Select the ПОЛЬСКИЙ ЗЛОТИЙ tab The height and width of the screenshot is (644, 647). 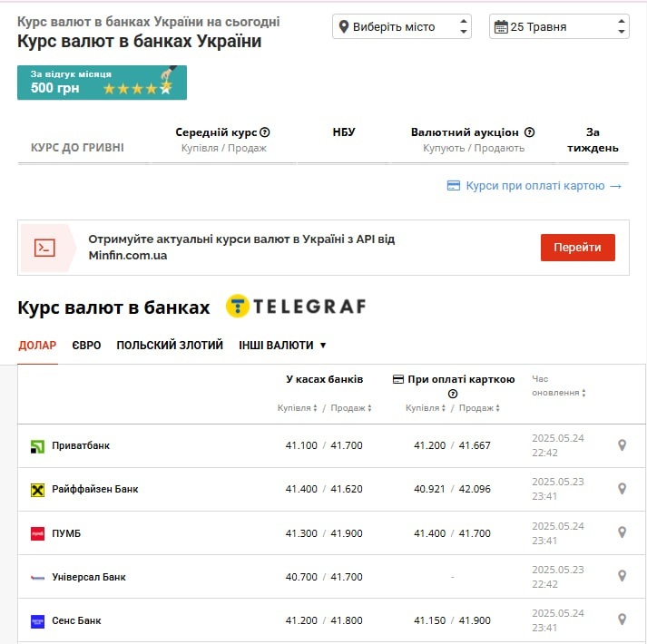coord(170,346)
